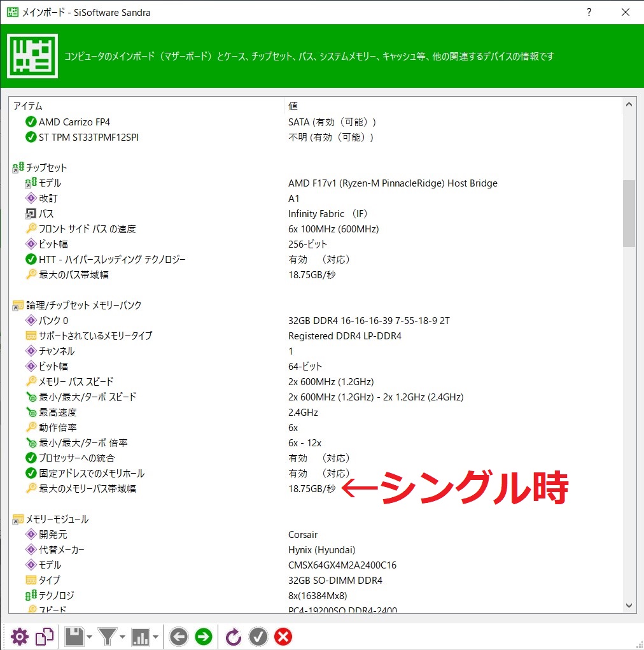Click the scrollbar down arrow
Image resolution: width=644 pixels, height=650 pixels.
pos(629,605)
